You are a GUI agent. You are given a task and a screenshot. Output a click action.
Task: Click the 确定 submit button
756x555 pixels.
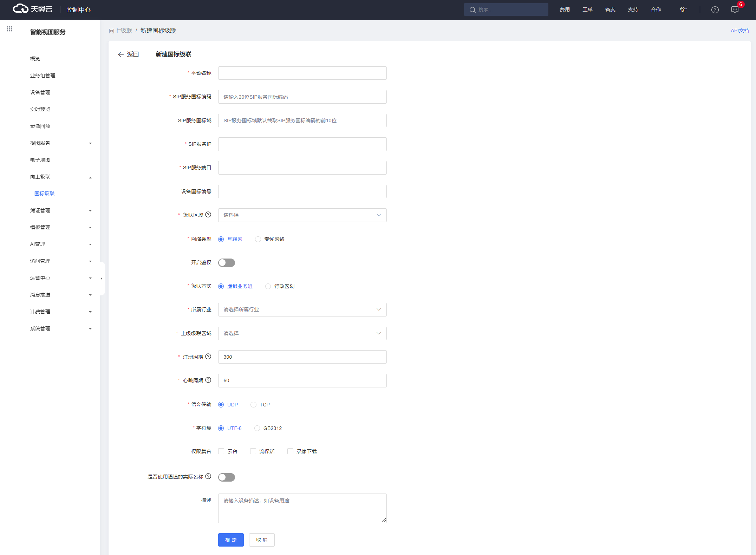[x=231, y=540]
